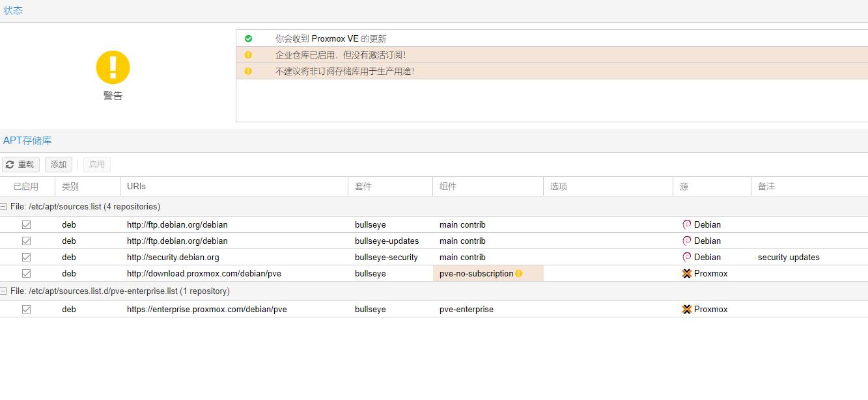
Task: Toggle checkbox for enterprise.proxmox.com repository
Action: 26,310
